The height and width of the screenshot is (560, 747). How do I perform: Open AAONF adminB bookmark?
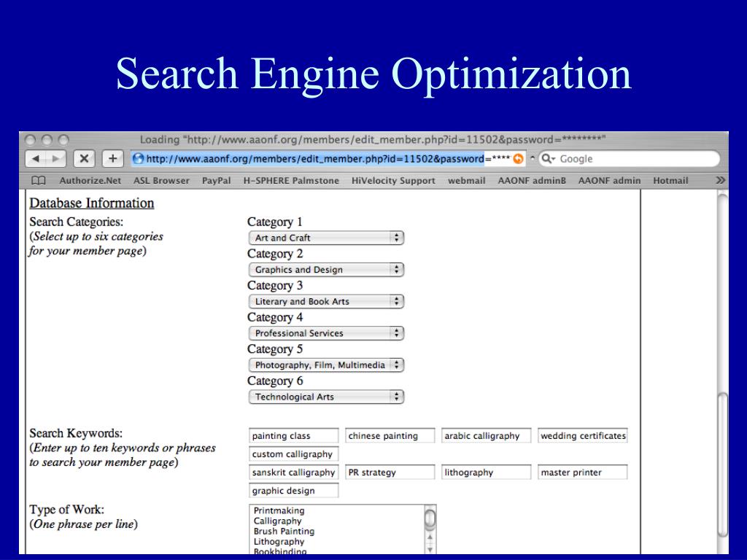pos(532,181)
